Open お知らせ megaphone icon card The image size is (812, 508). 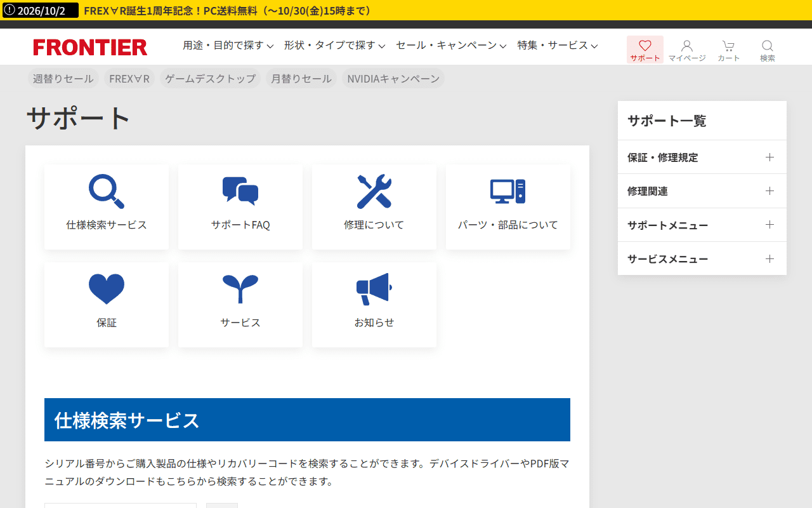tap(374, 305)
